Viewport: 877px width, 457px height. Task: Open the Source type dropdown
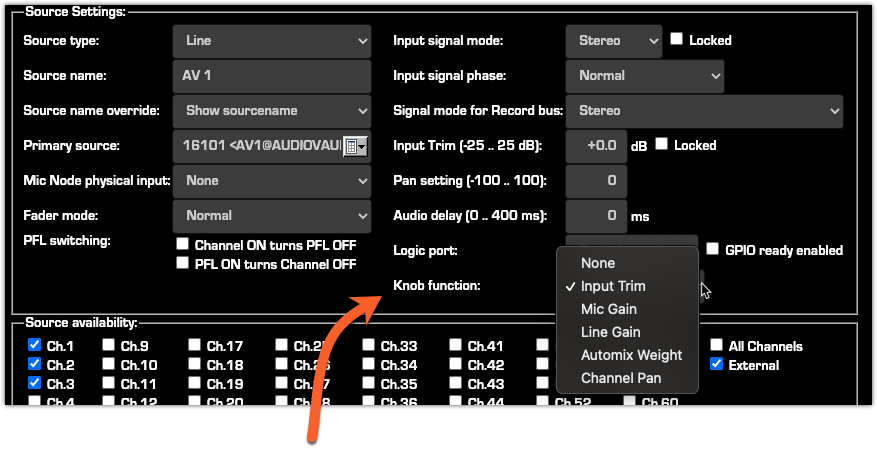point(271,41)
